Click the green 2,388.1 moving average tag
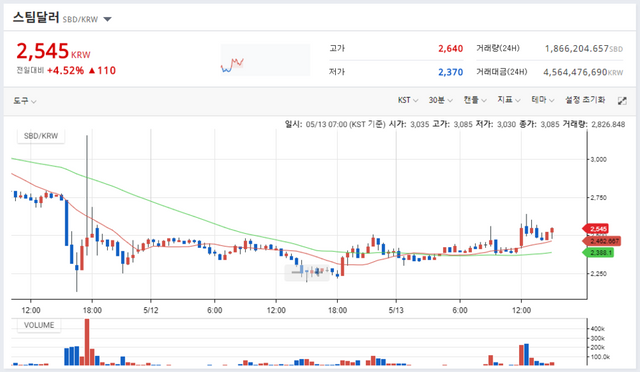This screenshot has height=372, width=640. [x=598, y=253]
